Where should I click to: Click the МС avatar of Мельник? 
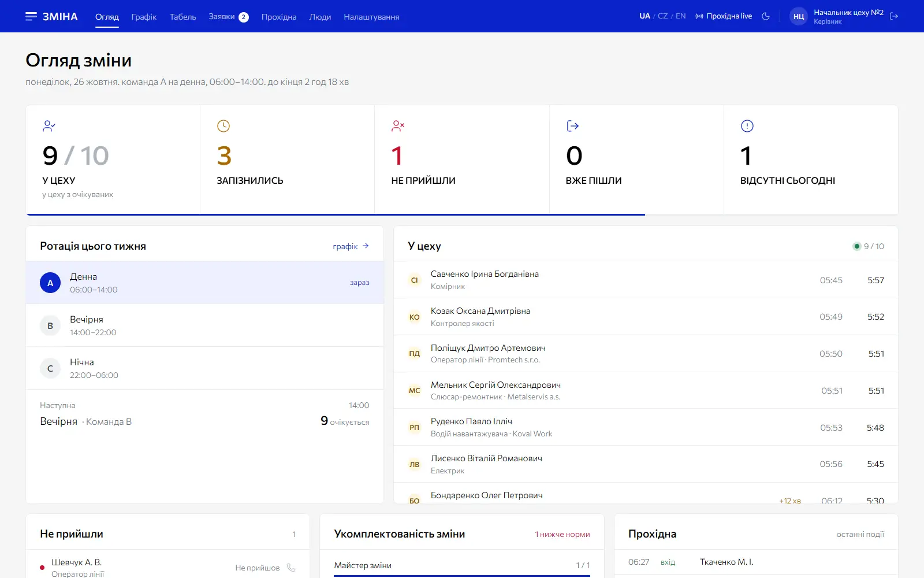(415, 391)
